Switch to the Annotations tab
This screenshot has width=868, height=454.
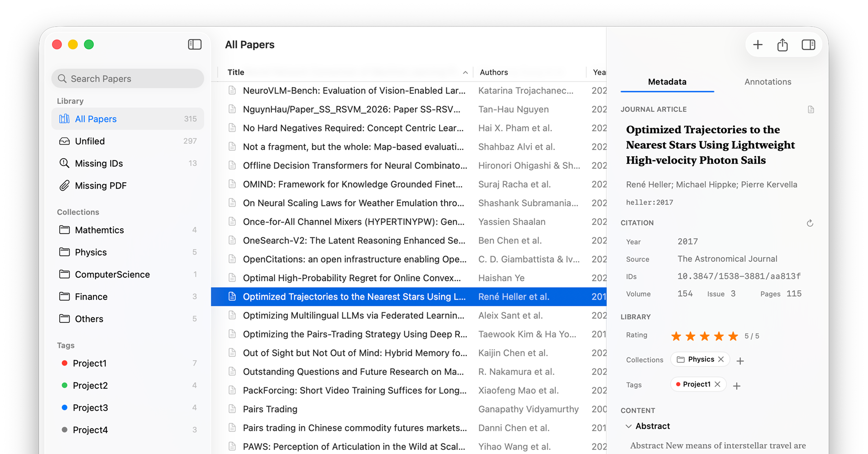[768, 82]
